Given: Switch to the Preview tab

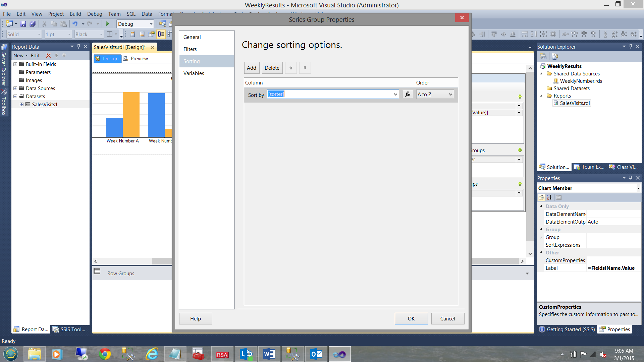Looking at the screenshot, I should click(139, 59).
